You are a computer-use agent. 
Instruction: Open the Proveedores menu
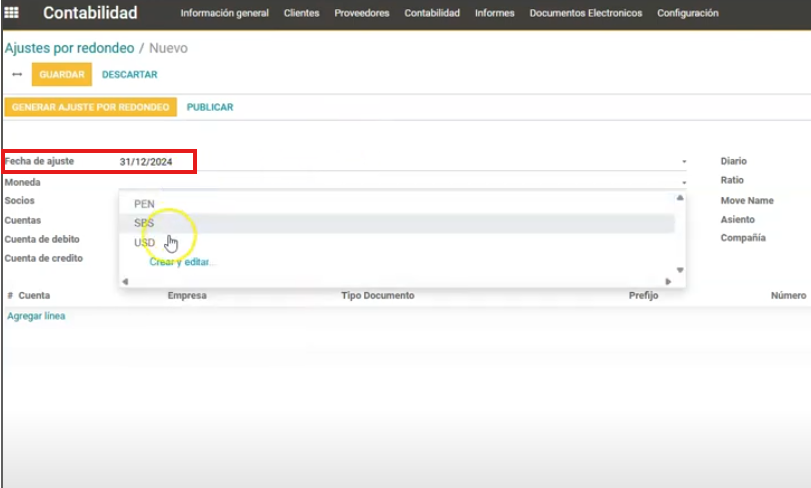[361, 13]
